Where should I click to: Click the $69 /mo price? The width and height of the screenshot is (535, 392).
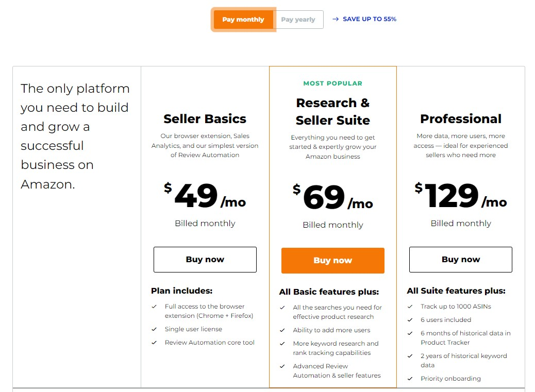[x=332, y=197]
